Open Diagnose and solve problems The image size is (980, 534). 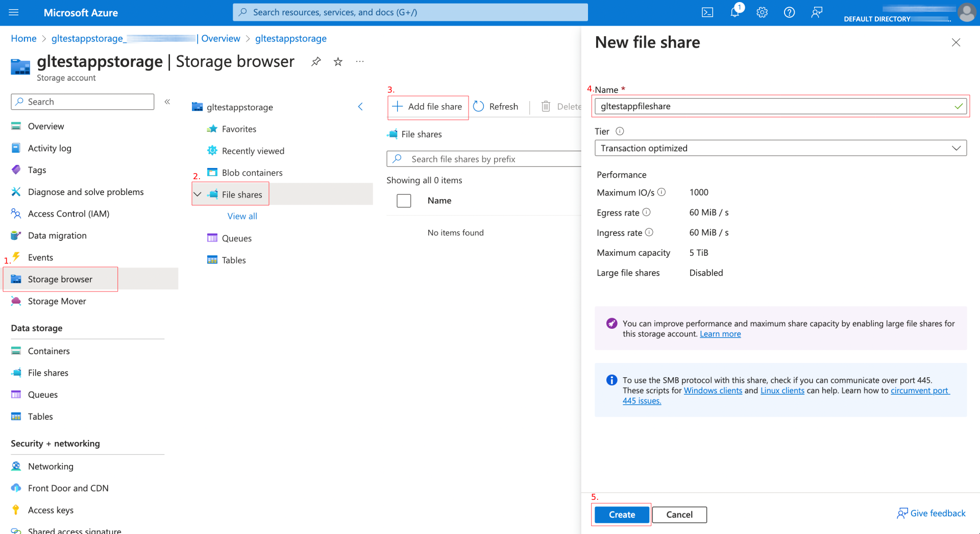(x=86, y=192)
